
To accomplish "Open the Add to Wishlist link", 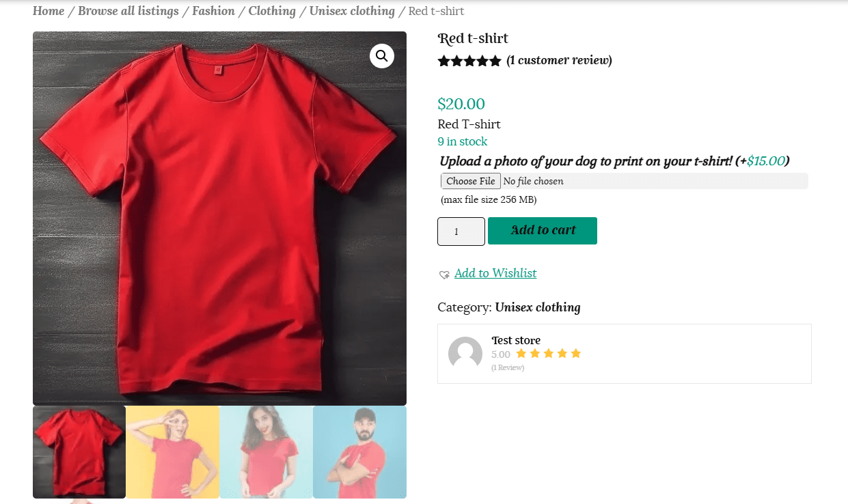I will pos(495,273).
